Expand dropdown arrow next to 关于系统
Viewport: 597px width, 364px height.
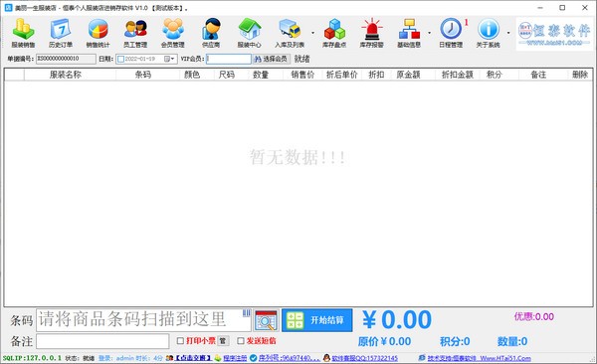point(508,33)
